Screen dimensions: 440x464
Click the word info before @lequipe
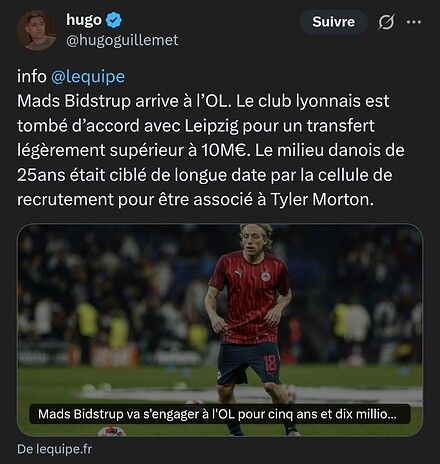point(32,76)
